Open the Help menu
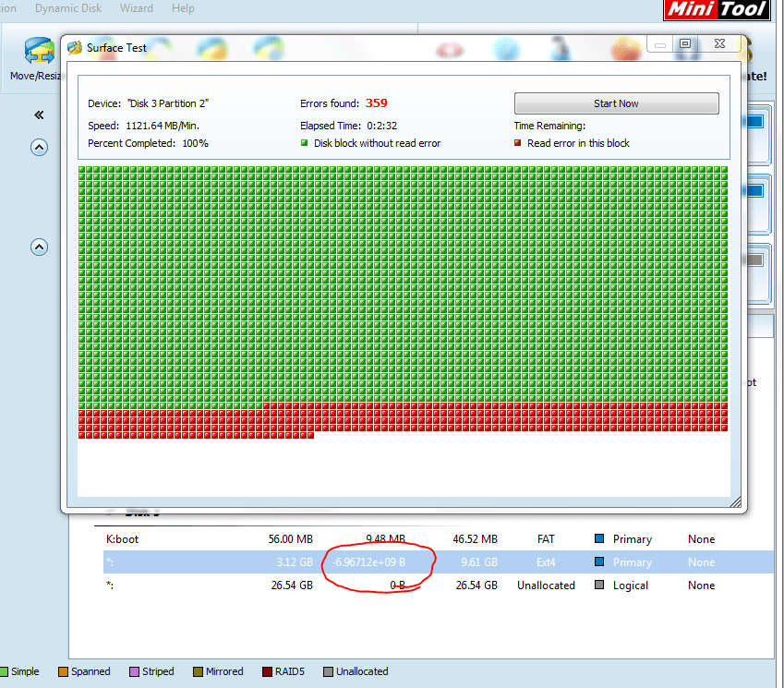 coord(183,8)
